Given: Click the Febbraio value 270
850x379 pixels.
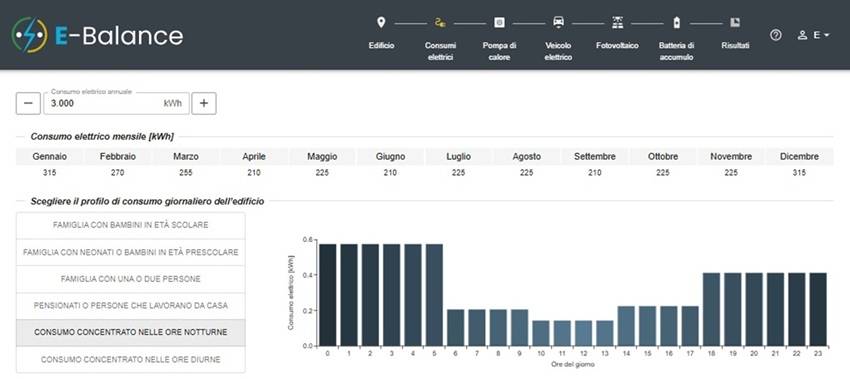Looking at the screenshot, I should coord(118,173).
